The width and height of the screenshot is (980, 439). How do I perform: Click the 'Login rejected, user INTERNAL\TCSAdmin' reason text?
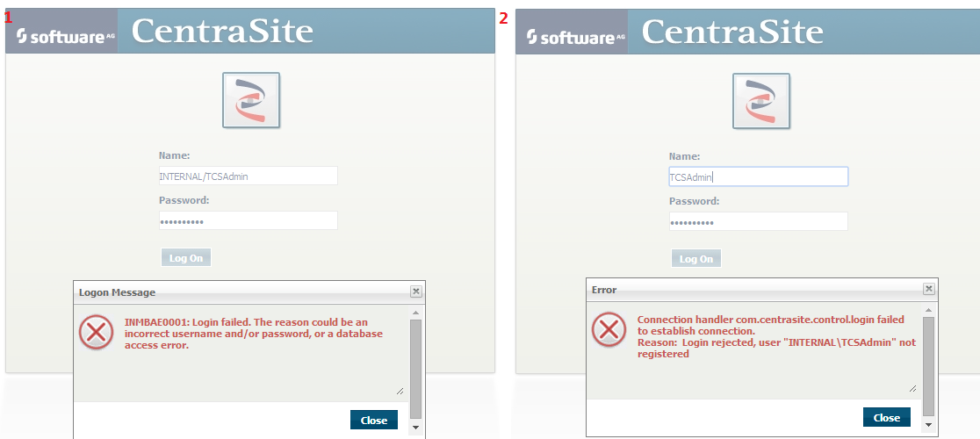point(776,348)
